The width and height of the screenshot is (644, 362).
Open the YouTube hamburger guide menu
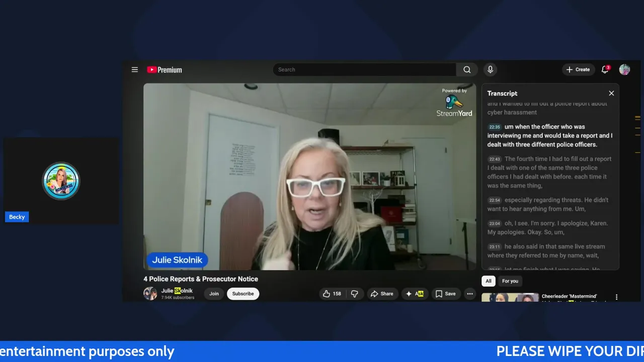tap(134, 70)
